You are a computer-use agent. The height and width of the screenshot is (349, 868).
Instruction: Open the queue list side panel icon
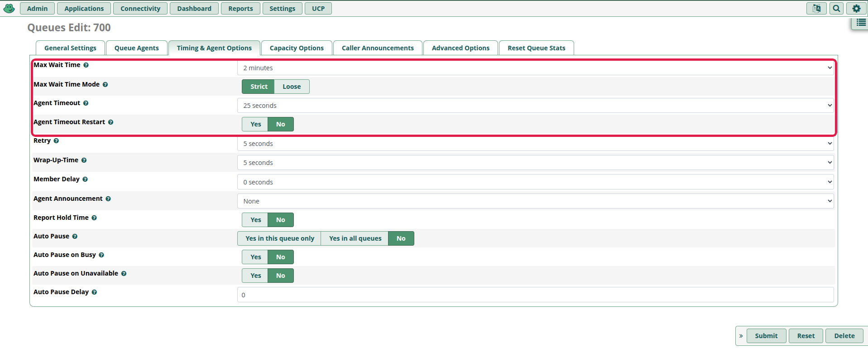861,23
